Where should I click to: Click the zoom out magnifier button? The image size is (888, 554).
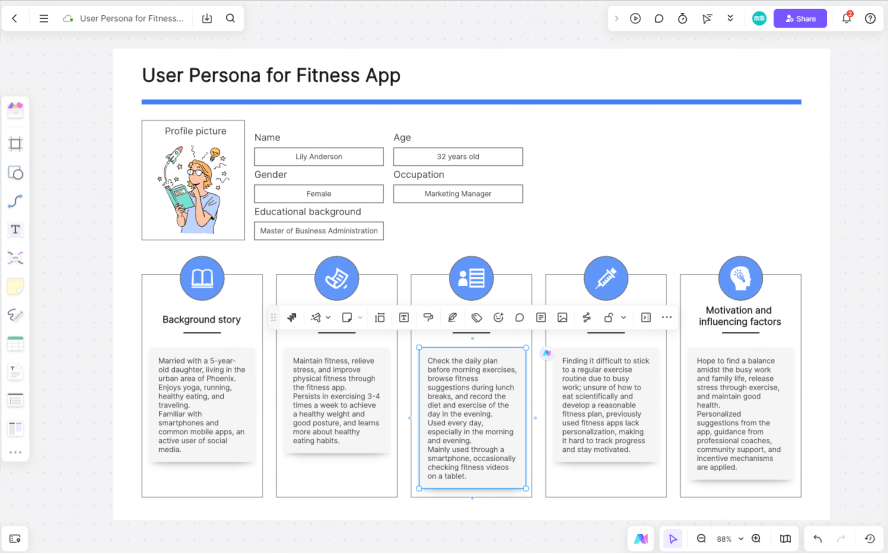[702, 539]
